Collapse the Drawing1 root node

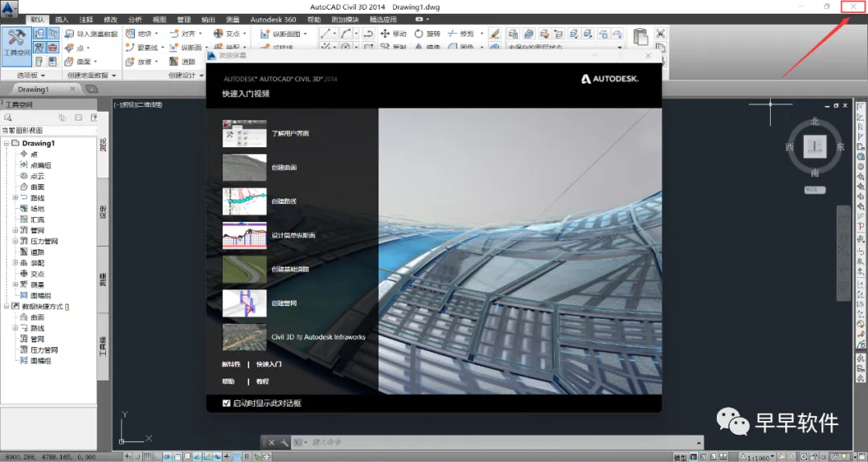click(x=6, y=143)
